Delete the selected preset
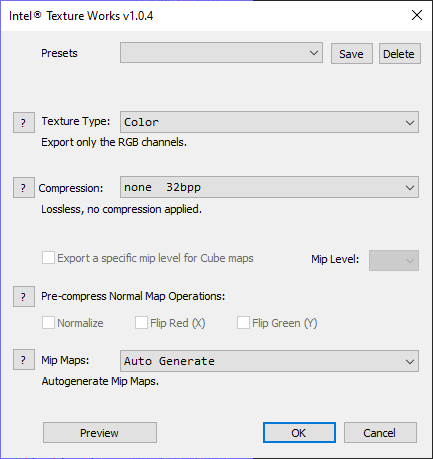This screenshot has width=433, height=459. [400, 54]
